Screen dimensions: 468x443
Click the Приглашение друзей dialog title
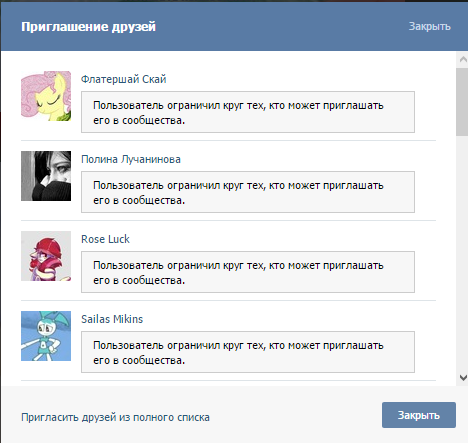tap(88, 27)
